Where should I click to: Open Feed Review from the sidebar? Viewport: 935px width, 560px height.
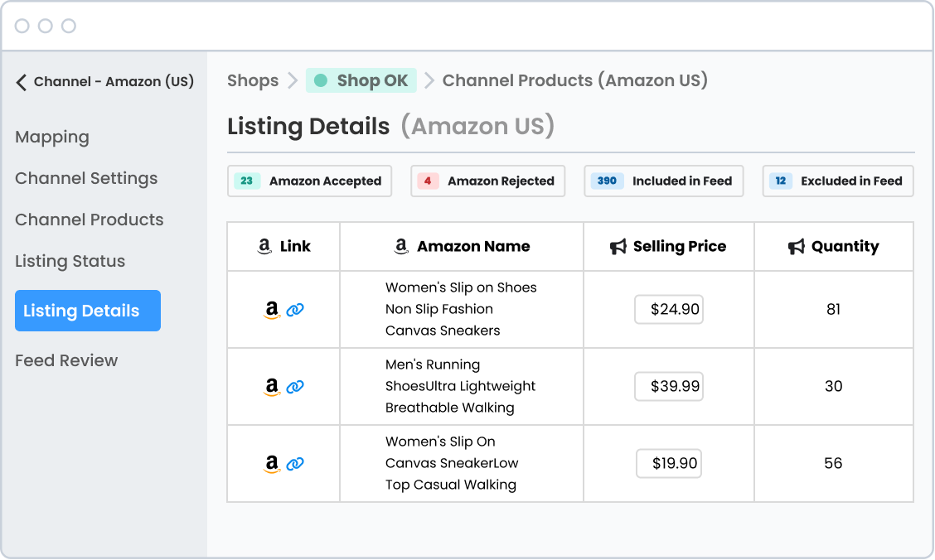coord(66,360)
